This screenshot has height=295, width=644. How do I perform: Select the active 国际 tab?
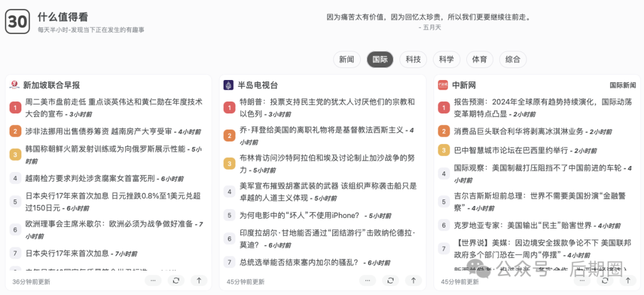380,59
